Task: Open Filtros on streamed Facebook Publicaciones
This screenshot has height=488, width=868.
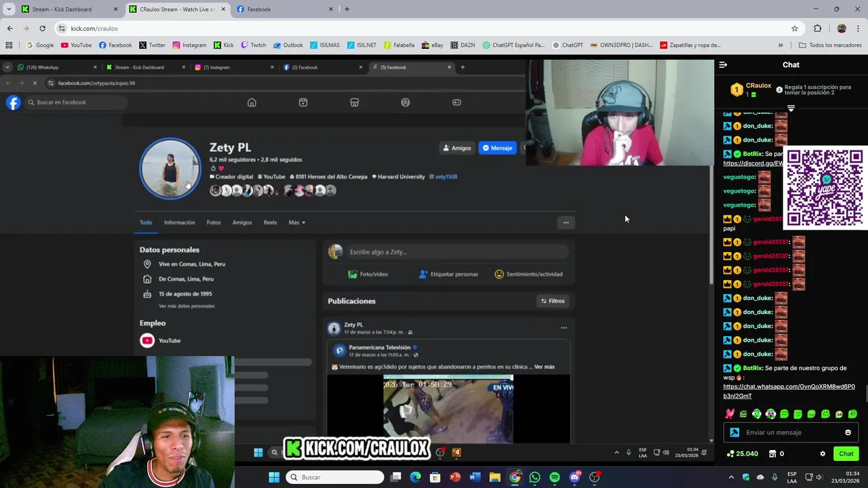Action: [x=553, y=301]
